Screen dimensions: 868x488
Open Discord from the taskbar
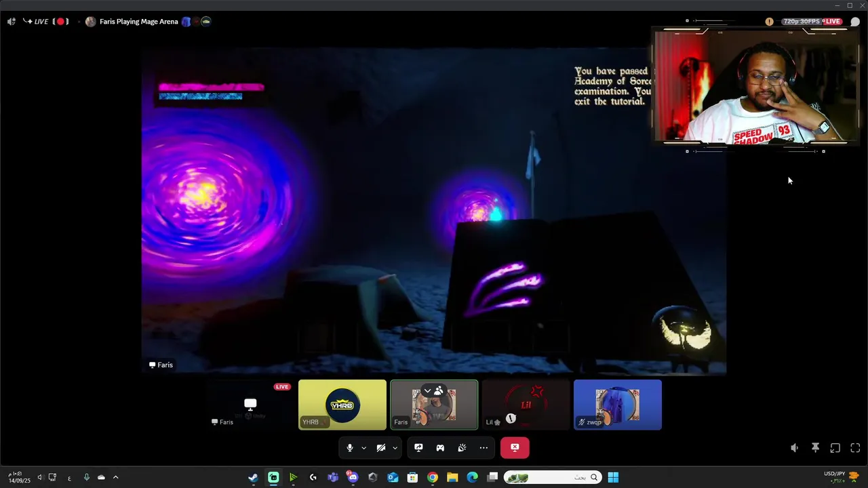[353, 477]
